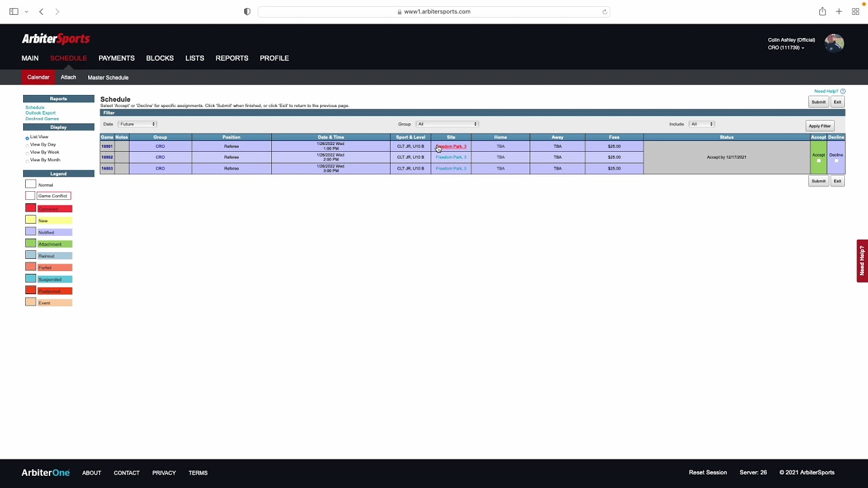The height and width of the screenshot is (488, 868).
Task: Click the user profile photo
Action: click(x=834, y=43)
